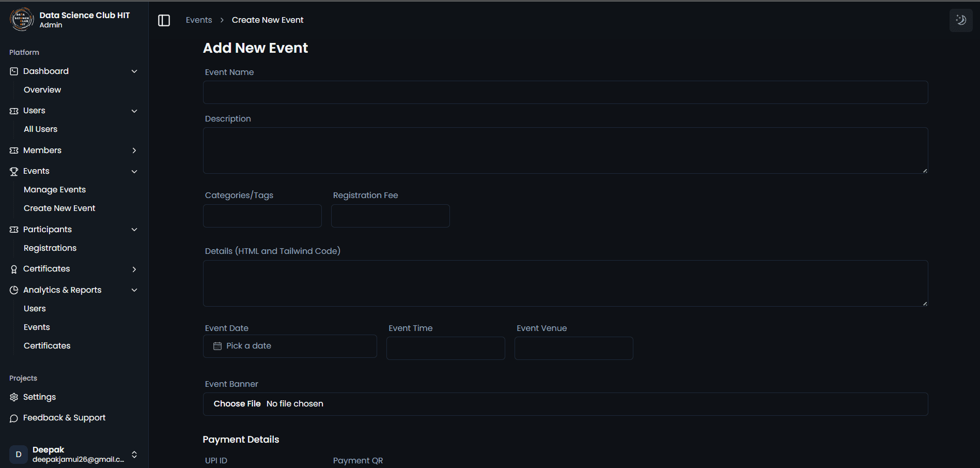This screenshot has height=468, width=980.
Task: Collapse the Events section chevron
Action: tap(134, 171)
